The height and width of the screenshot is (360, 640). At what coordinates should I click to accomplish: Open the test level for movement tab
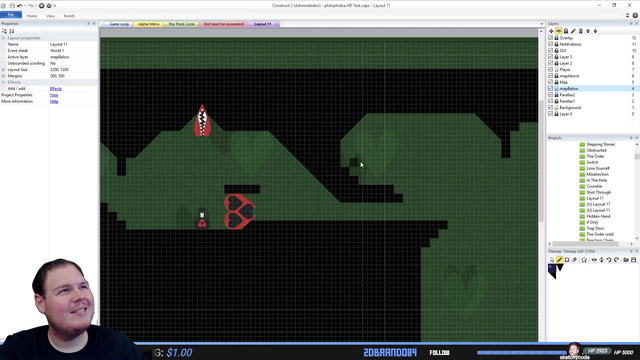[224, 24]
